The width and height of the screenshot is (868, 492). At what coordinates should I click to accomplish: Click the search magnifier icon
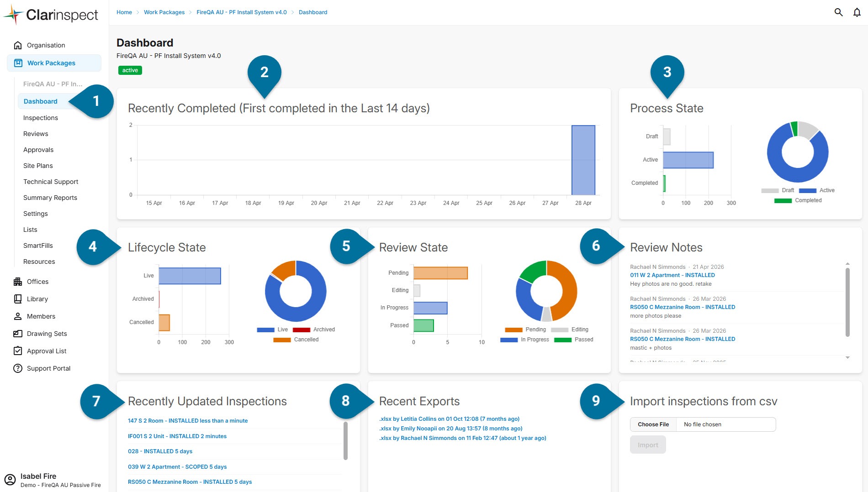838,12
